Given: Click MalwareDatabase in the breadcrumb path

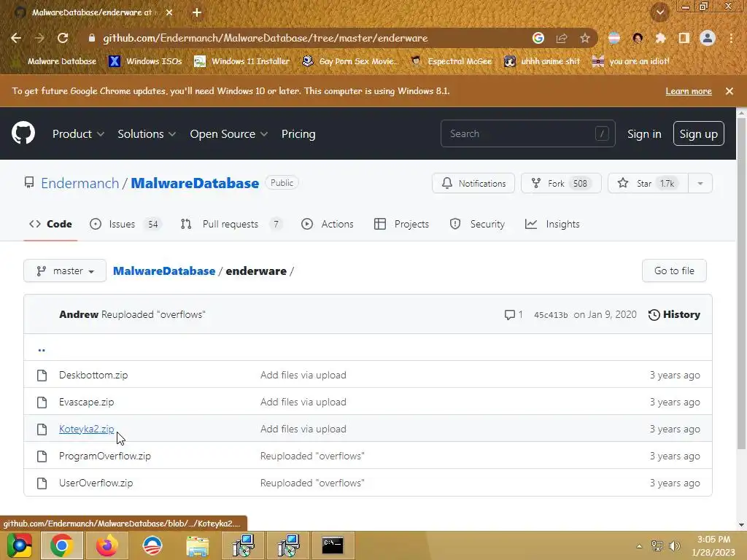Looking at the screenshot, I should (x=164, y=271).
